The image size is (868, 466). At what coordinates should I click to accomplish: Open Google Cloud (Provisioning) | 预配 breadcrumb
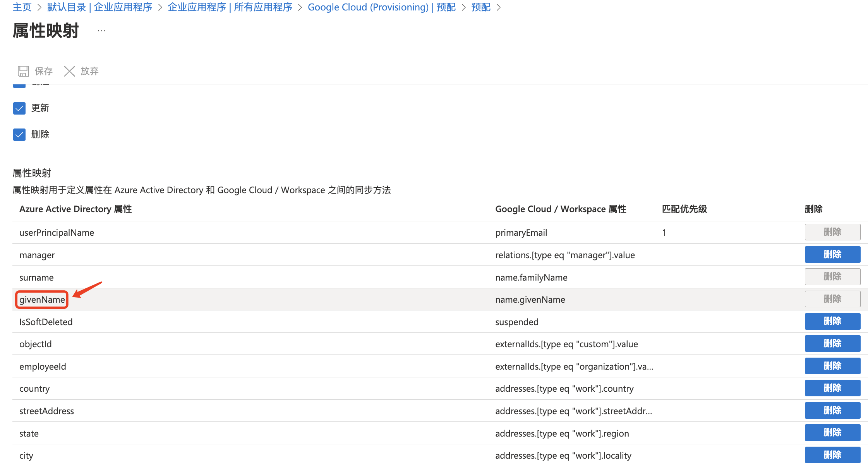(382, 7)
